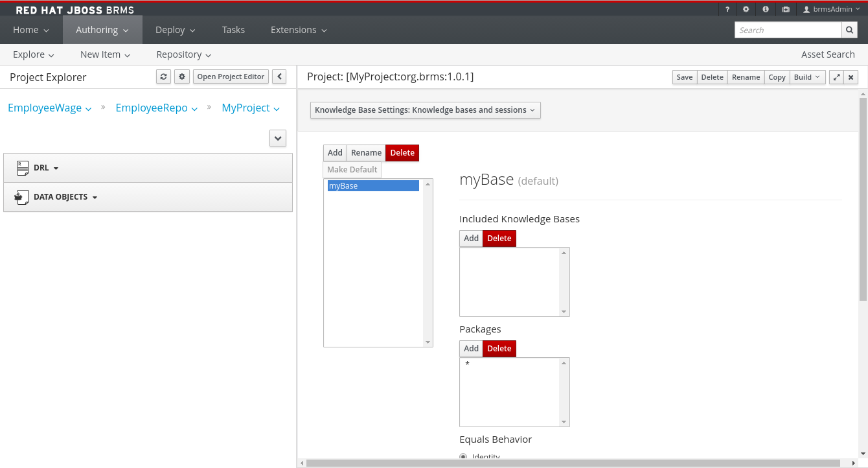This screenshot has height=468, width=868.
Task: Open Asset Search
Action: coord(828,54)
